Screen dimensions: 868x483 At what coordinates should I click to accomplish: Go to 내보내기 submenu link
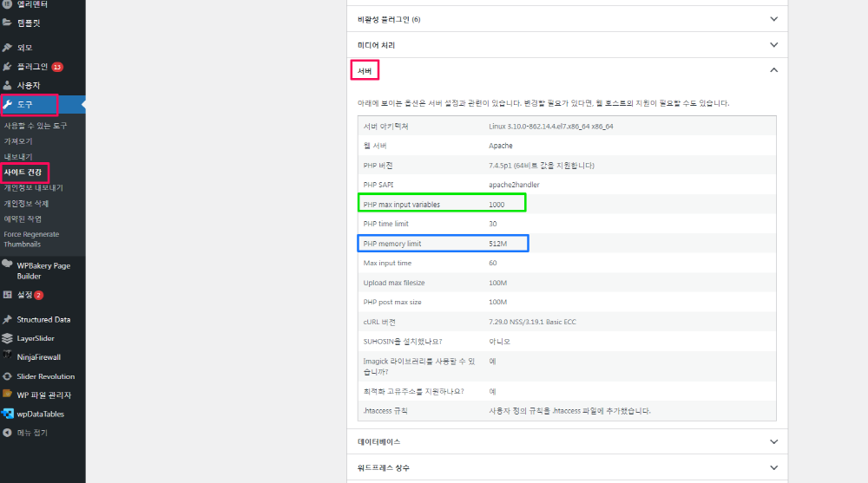(x=18, y=157)
